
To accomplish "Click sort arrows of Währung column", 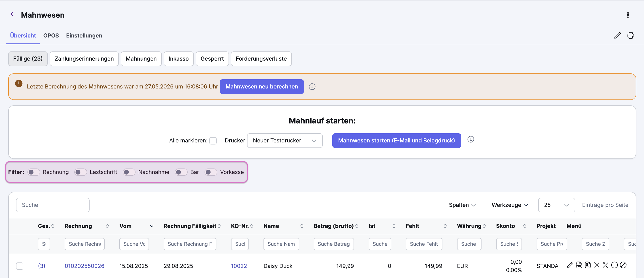I will pyautogui.click(x=484, y=226).
